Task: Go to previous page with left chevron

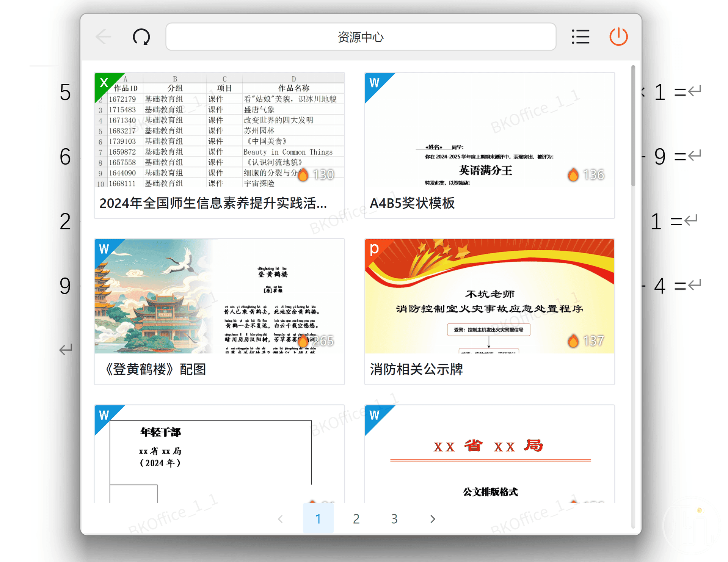Action: click(x=280, y=519)
